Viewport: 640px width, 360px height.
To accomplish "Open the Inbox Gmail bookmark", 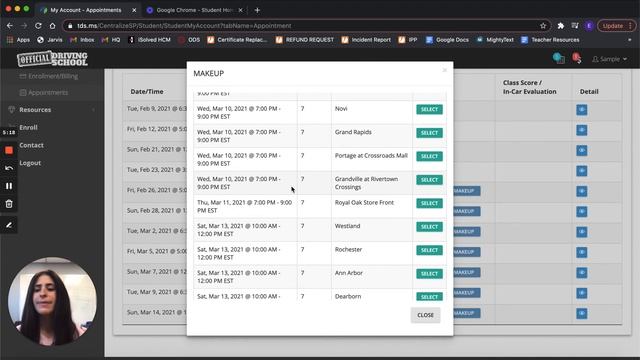I will click(82, 40).
